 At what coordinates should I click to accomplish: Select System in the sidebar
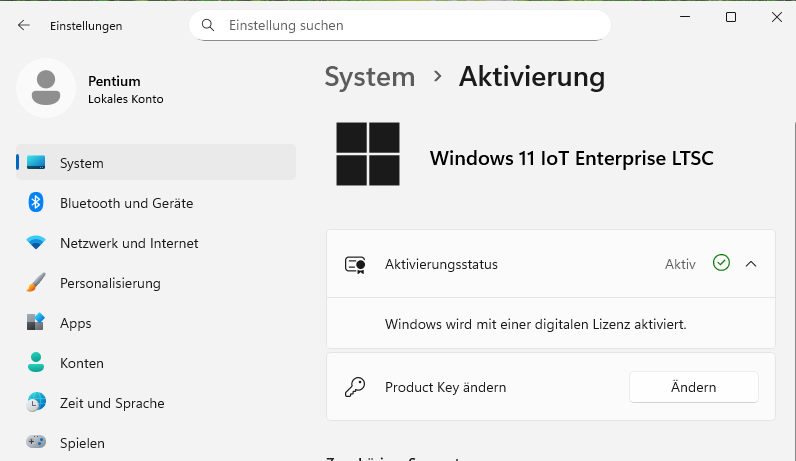click(156, 163)
